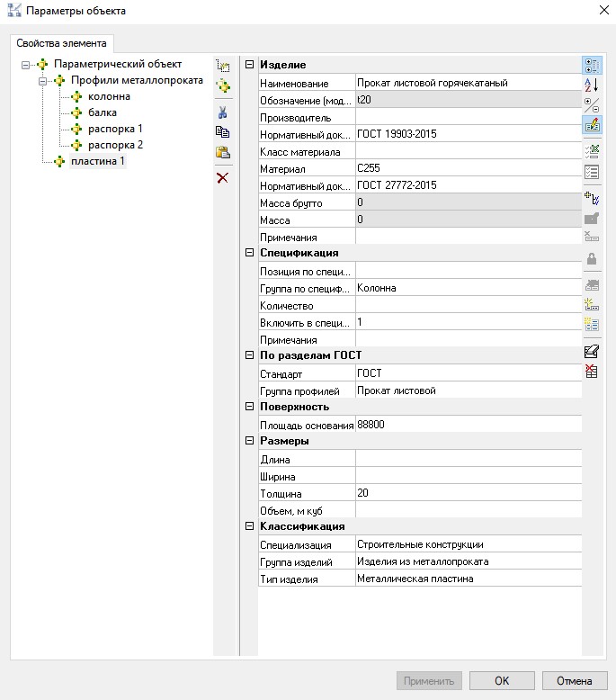Collapse the Изделие property section

click(249, 65)
